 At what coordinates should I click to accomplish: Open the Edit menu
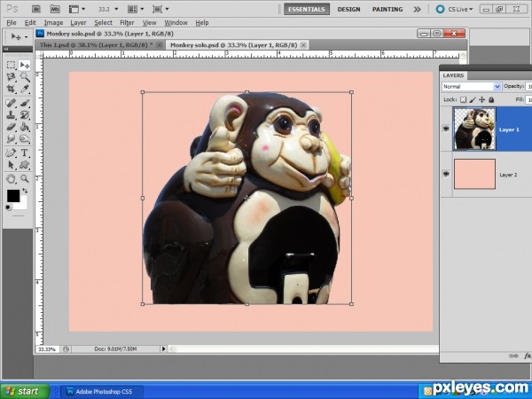pos(30,23)
